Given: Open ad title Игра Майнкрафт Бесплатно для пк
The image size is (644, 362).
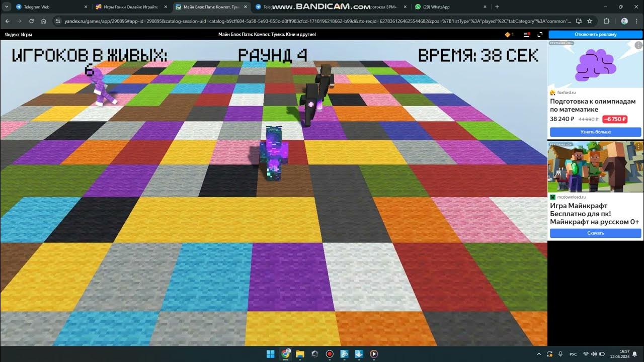Looking at the screenshot, I should (594, 214).
